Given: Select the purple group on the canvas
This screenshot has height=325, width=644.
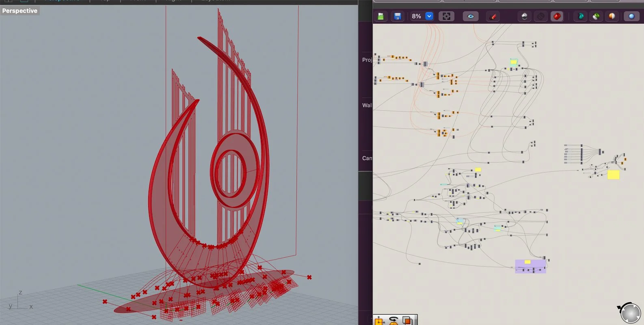Looking at the screenshot, I should click(530, 266).
